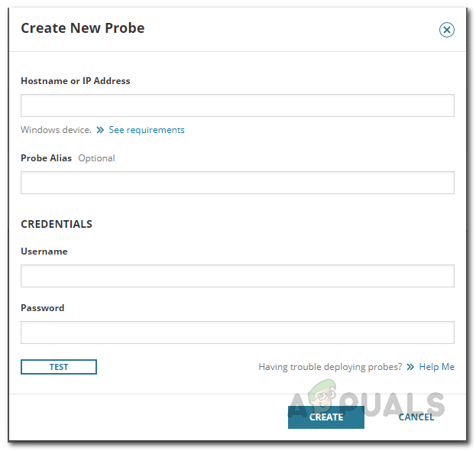This screenshot has height=451, width=476.
Task: Click the Windows device hint text
Action: pyautogui.click(x=56, y=130)
